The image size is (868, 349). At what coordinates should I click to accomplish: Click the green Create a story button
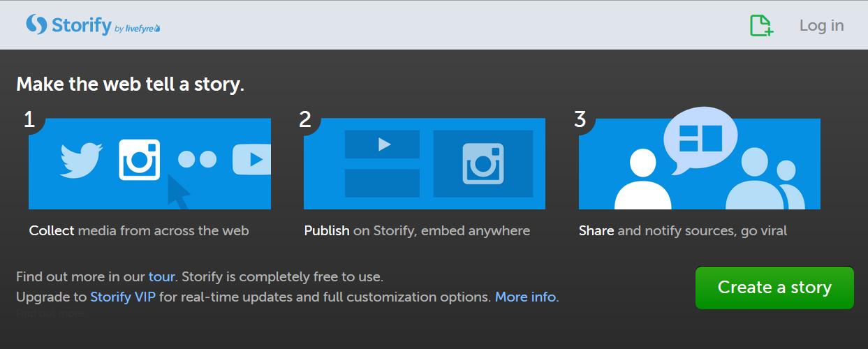pos(774,288)
